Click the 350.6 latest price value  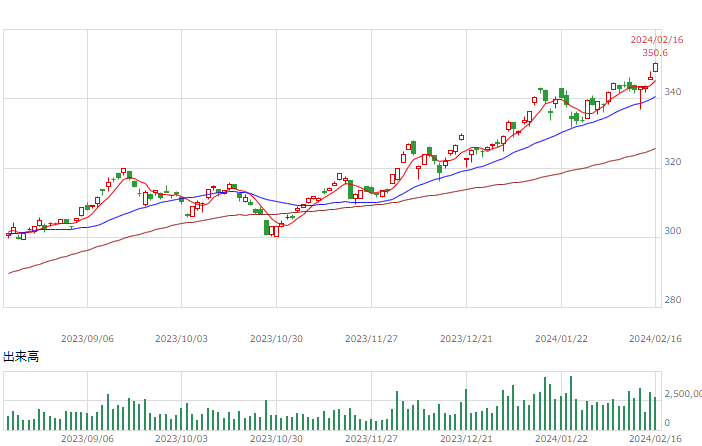pos(655,53)
